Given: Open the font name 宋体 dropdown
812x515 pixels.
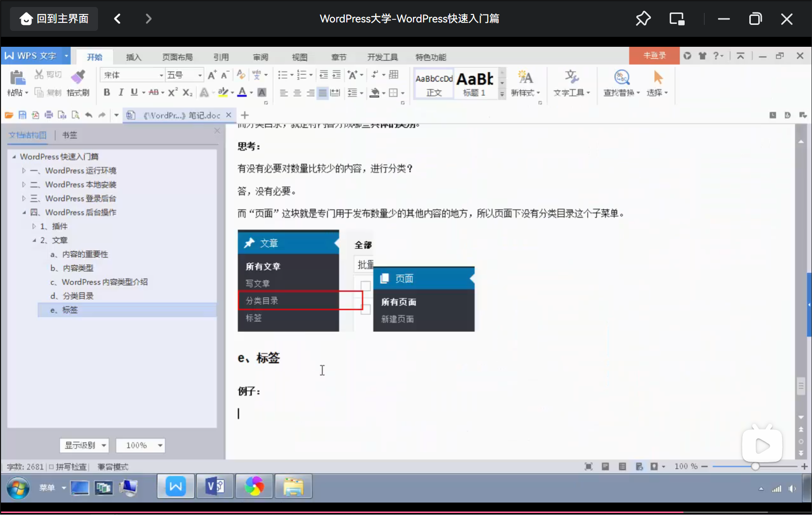Looking at the screenshot, I should point(161,75).
